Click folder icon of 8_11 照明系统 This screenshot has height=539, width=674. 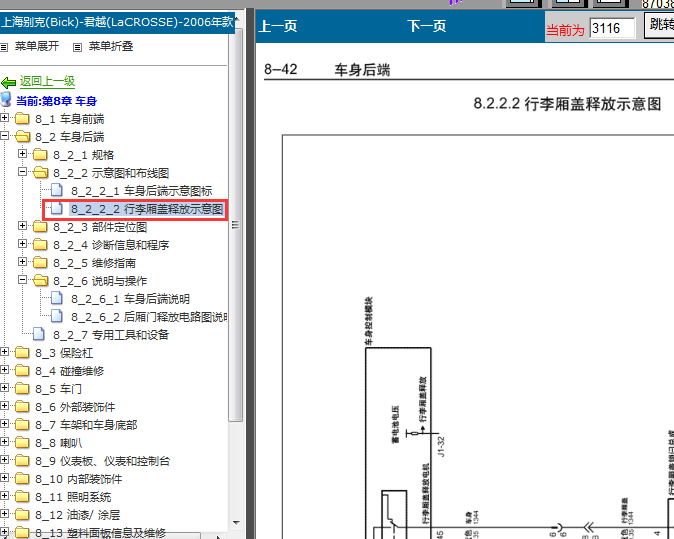(x=22, y=496)
